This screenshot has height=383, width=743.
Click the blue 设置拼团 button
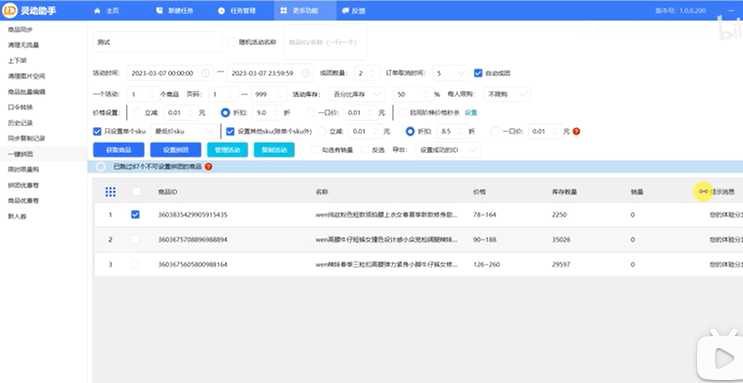[x=176, y=150]
